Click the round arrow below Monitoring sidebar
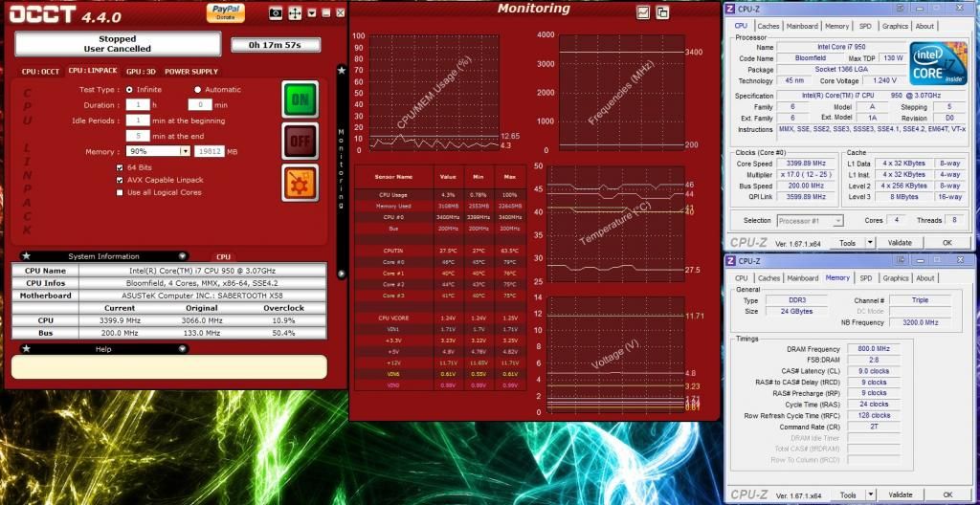 [x=342, y=274]
